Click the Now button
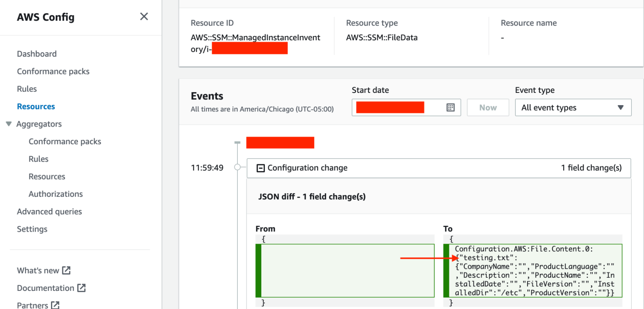Viewport: 644px width, 309px height. pyautogui.click(x=487, y=107)
